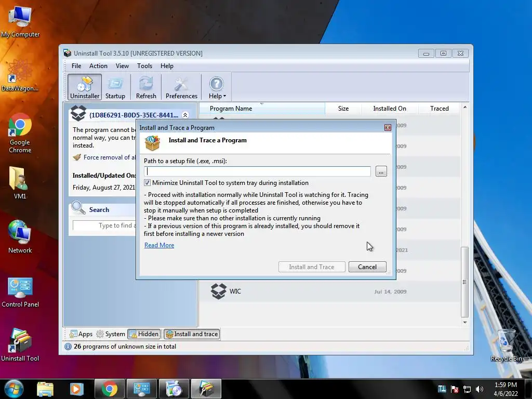Click the Search magnifier icon

pos(78,208)
